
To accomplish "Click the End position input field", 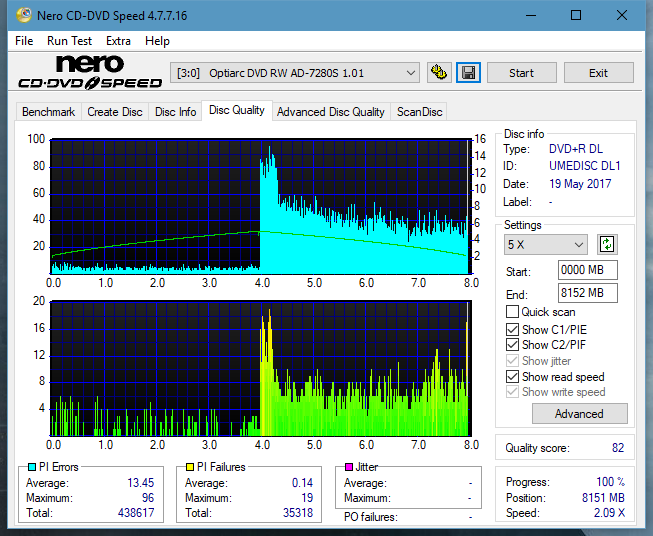I will point(588,293).
